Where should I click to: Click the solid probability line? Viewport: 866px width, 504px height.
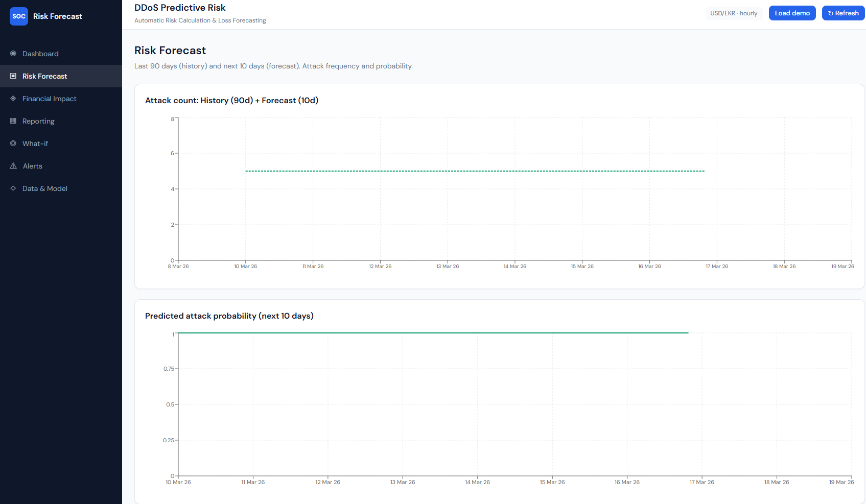[433, 333]
